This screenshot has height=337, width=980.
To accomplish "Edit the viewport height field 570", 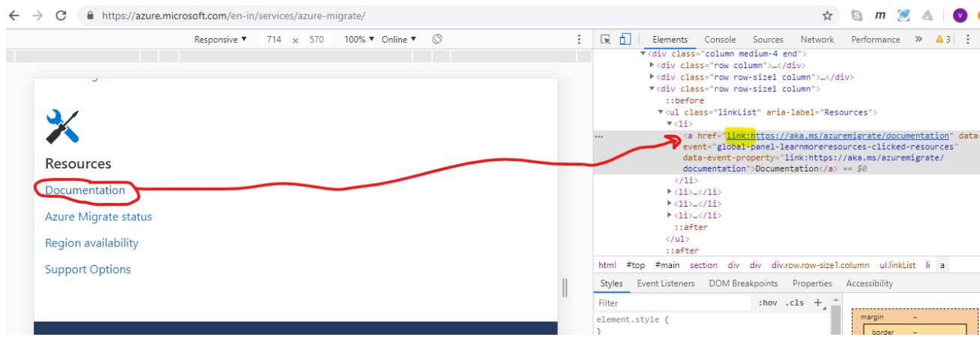I will (x=316, y=39).
